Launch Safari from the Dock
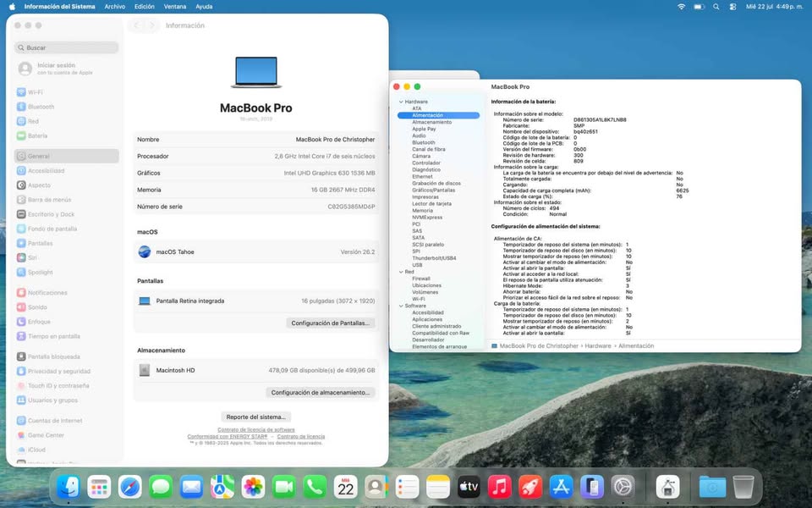The image size is (812, 508). (130, 487)
